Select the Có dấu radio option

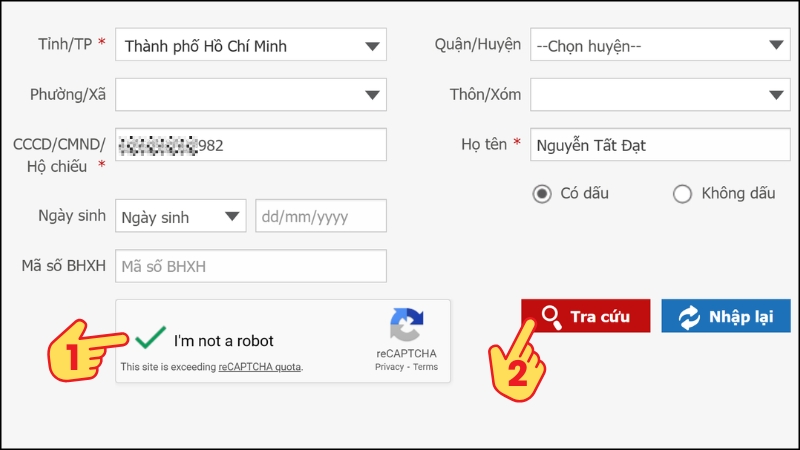coord(542,194)
